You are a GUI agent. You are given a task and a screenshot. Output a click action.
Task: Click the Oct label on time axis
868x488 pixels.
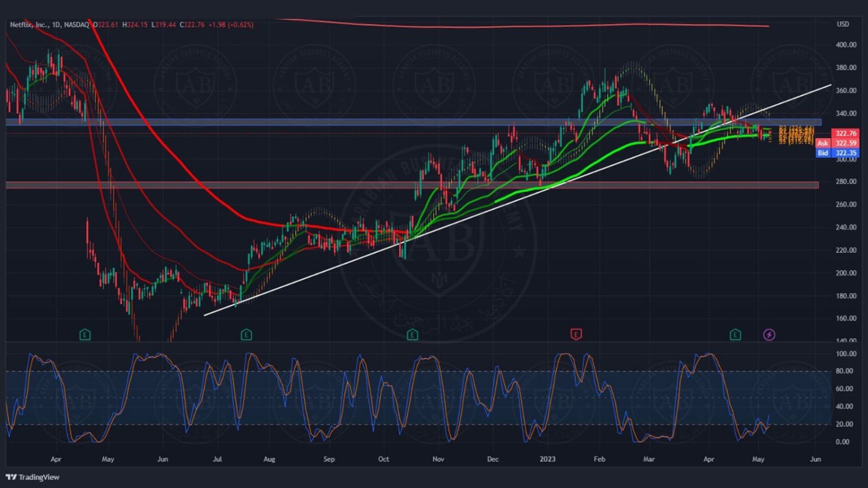point(384,459)
